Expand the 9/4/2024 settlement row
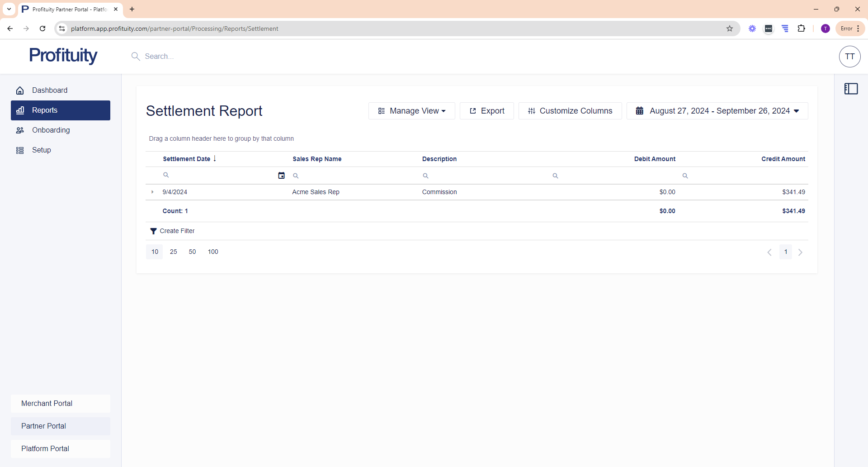Viewport: 868px width, 467px height. 152,192
